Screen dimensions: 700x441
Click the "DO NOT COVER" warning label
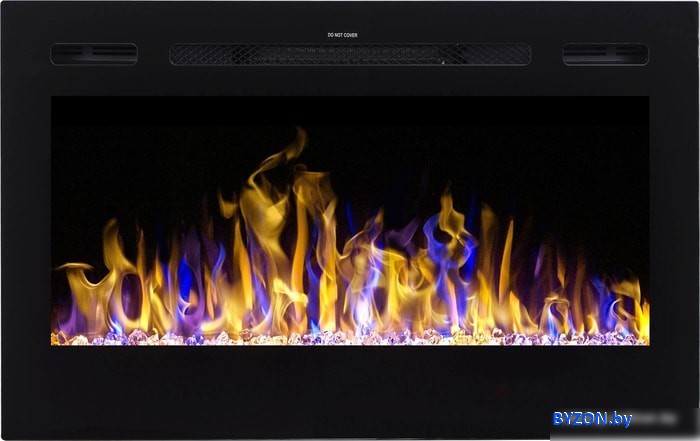click(342, 35)
